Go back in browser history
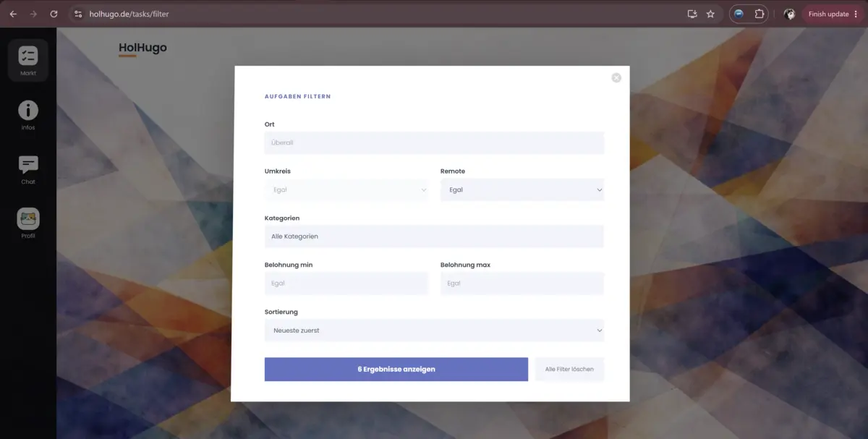Viewport: 868px width, 439px height. click(x=13, y=14)
